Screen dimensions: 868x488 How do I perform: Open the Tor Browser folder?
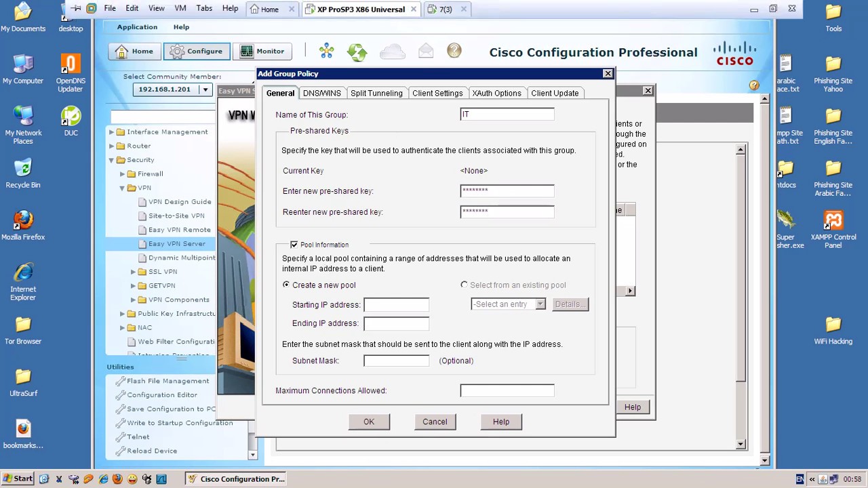click(23, 330)
